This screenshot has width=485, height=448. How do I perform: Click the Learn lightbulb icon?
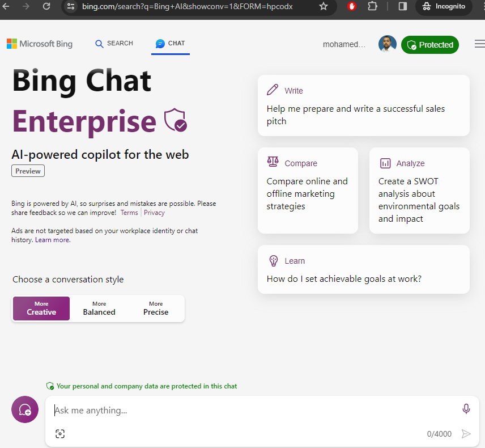[x=274, y=261]
